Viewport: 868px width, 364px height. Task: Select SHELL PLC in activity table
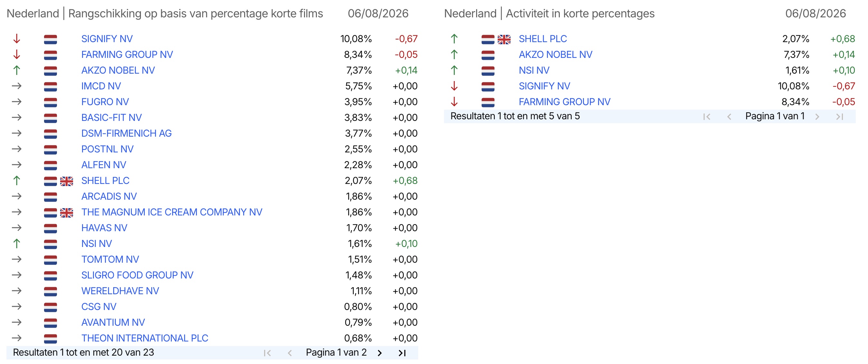(542, 39)
